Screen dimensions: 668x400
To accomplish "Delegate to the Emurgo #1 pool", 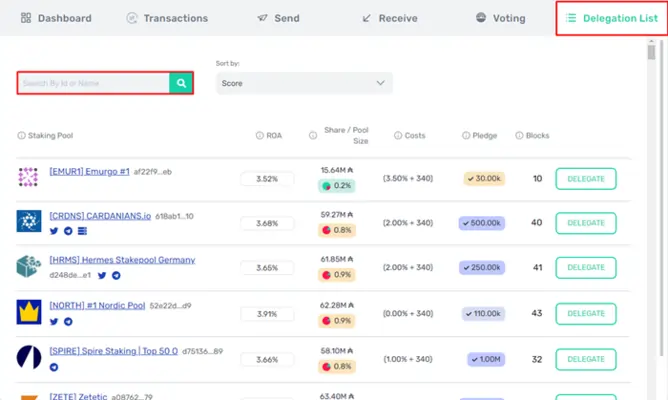I will point(586,179).
